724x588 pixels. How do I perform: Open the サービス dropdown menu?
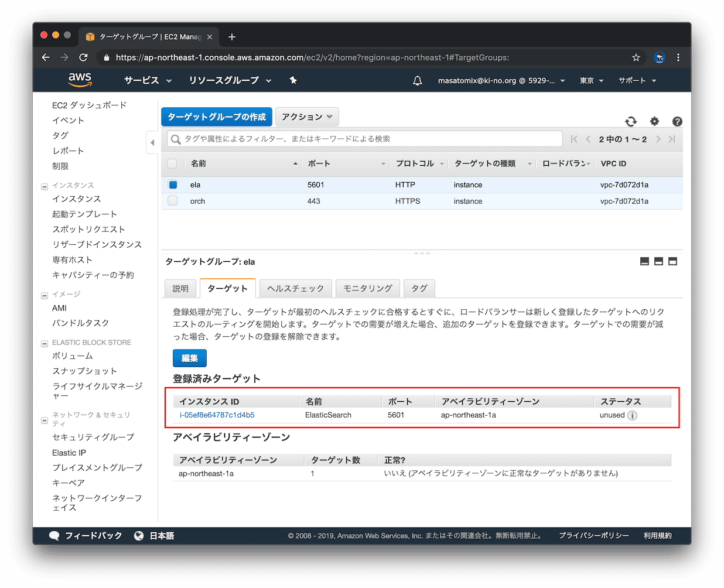(148, 80)
